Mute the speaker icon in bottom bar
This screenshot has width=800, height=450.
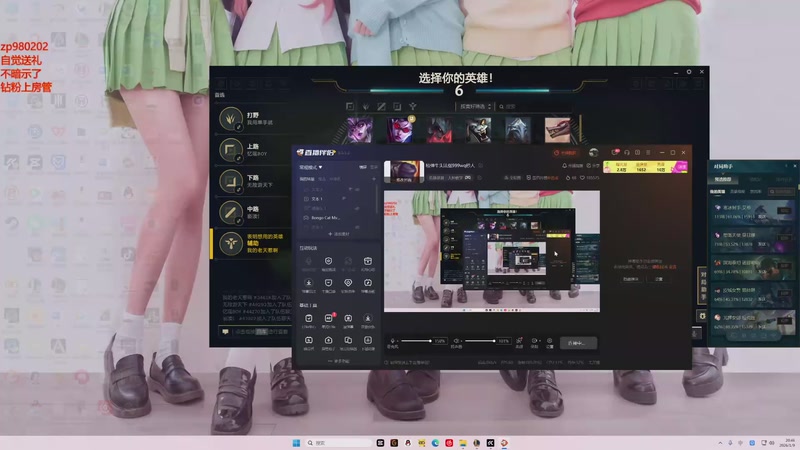click(457, 340)
